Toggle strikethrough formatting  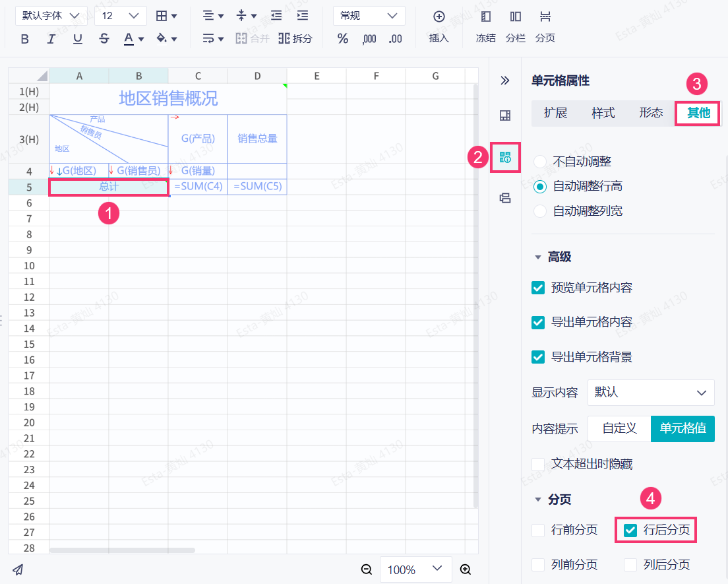point(104,39)
